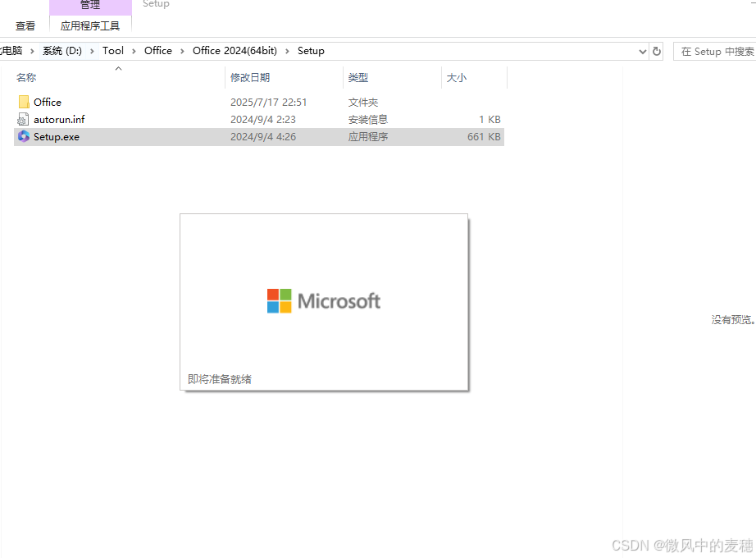Click the 661 KB size cell
Viewport: 756px width, 558px height.
coord(484,137)
